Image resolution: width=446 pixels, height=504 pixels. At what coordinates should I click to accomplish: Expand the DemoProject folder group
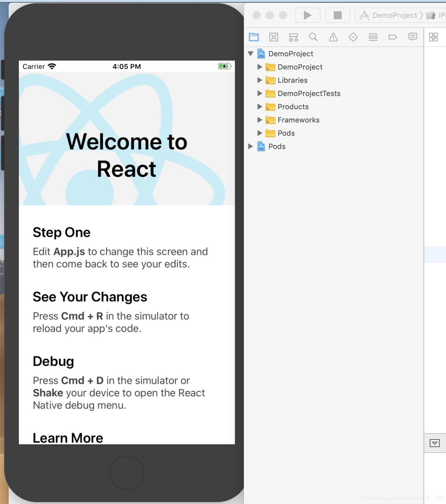point(260,67)
